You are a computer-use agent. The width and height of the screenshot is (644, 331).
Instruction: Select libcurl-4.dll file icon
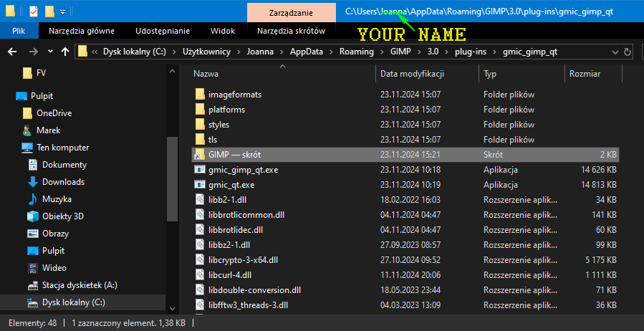click(200, 275)
